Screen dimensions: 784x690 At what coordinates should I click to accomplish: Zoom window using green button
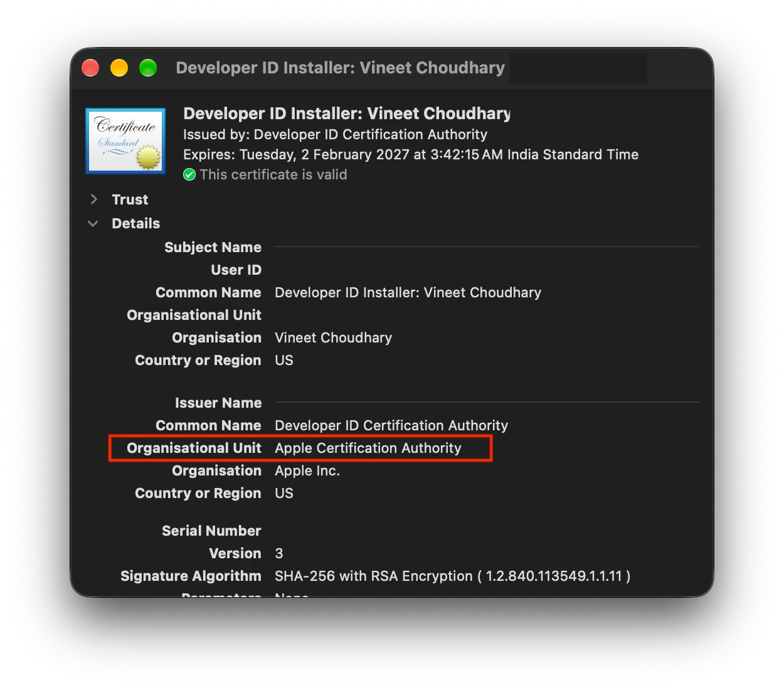(x=148, y=68)
